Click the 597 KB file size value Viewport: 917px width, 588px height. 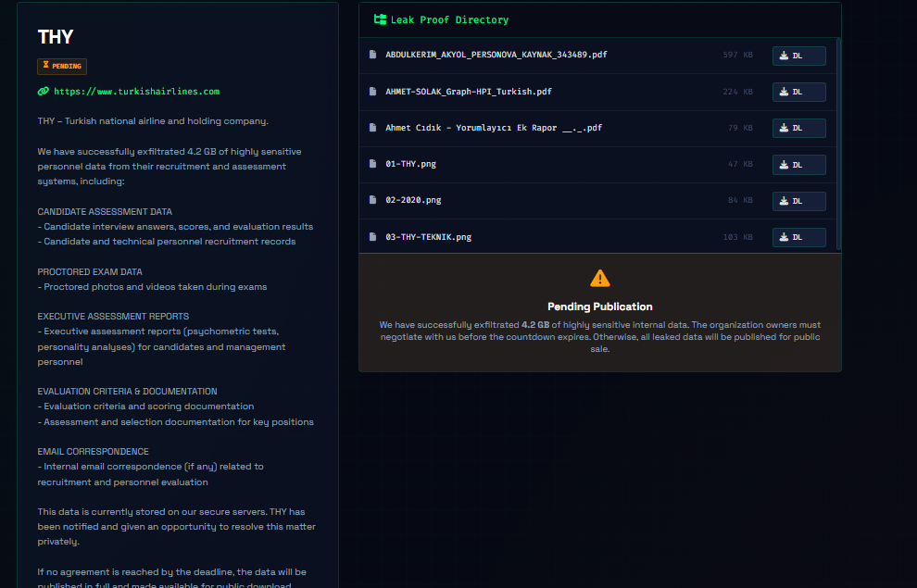point(737,55)
